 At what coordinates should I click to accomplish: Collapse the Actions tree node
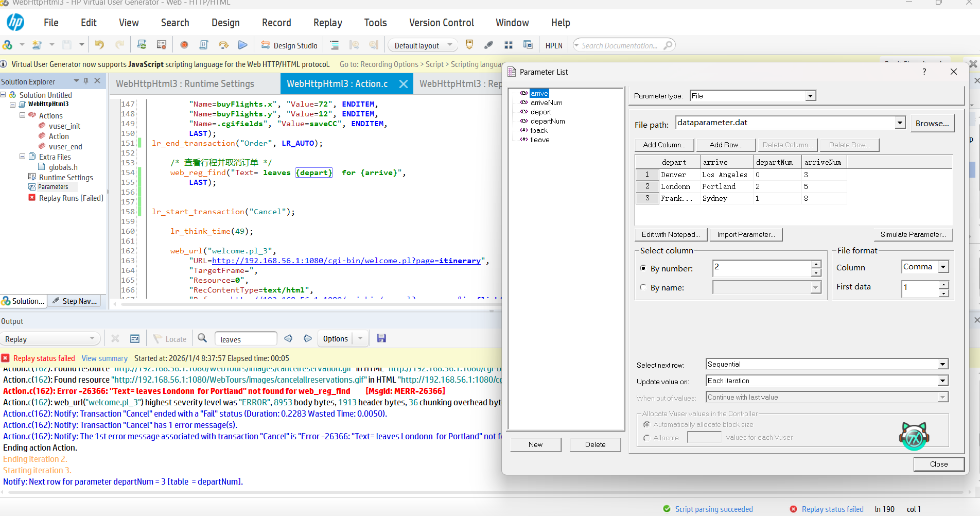point(22,115)
